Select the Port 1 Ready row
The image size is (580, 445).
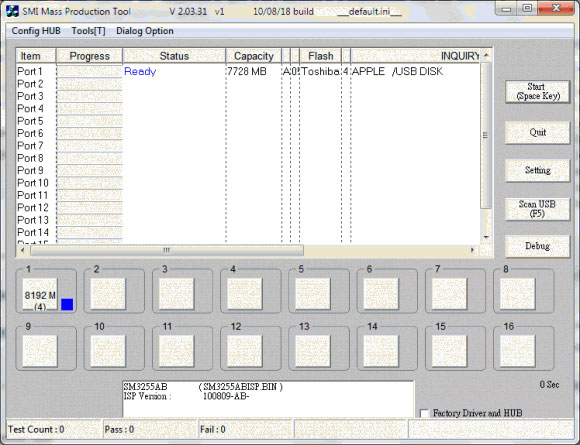click(x=248, y=71)
